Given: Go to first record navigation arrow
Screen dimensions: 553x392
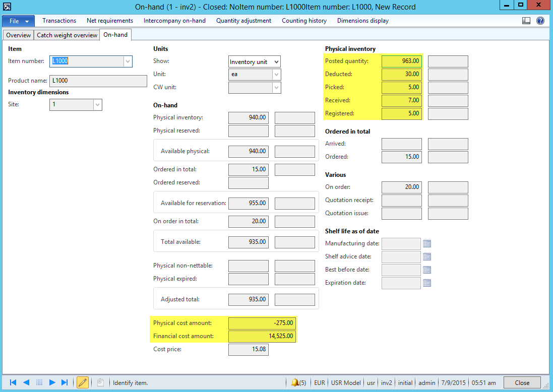Looking at the screenshot, I should [13, 382].
